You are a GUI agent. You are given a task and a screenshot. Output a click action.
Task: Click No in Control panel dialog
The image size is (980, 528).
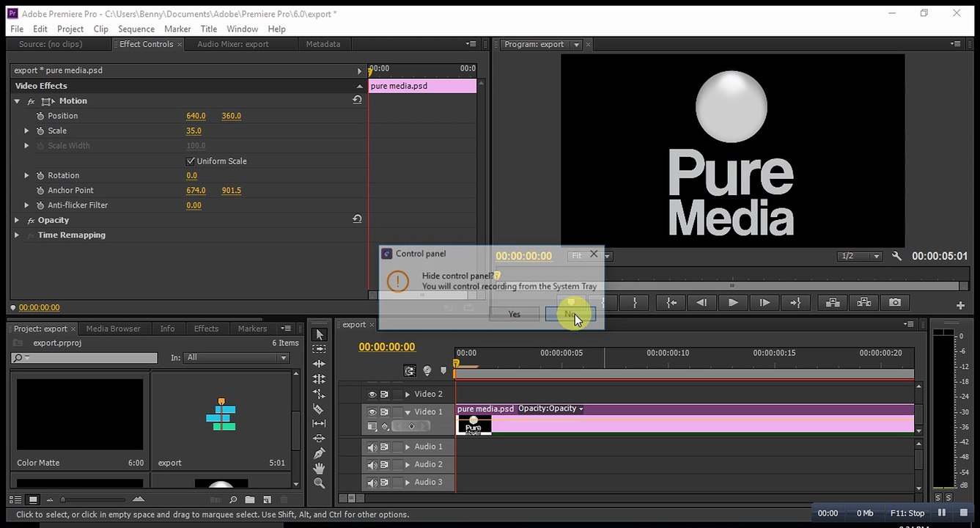pos(570,314)
